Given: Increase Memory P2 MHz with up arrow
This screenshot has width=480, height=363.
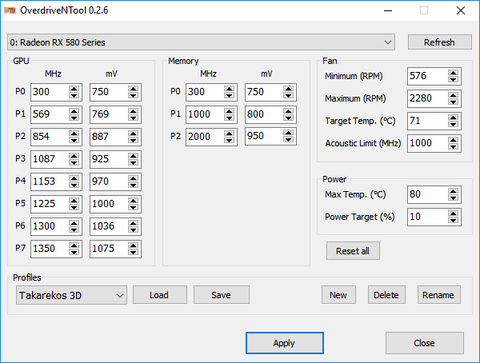Looking at the screenshot, I should [229, 133].
